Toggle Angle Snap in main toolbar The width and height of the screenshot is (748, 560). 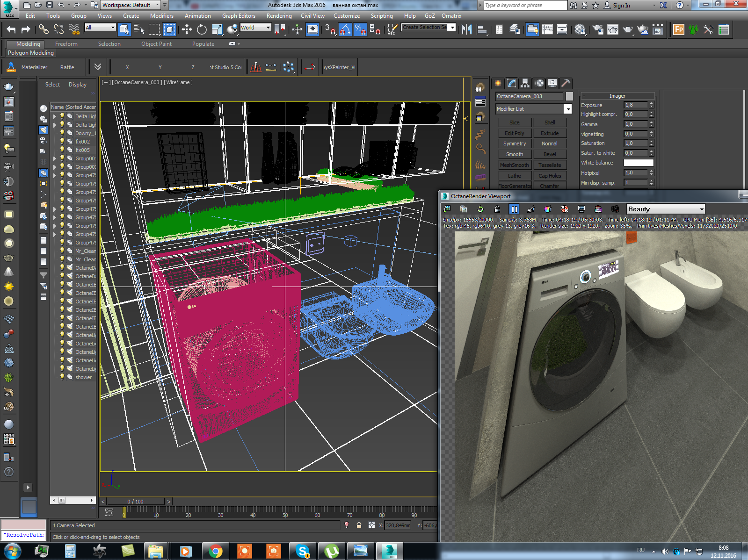coord(345,29)
